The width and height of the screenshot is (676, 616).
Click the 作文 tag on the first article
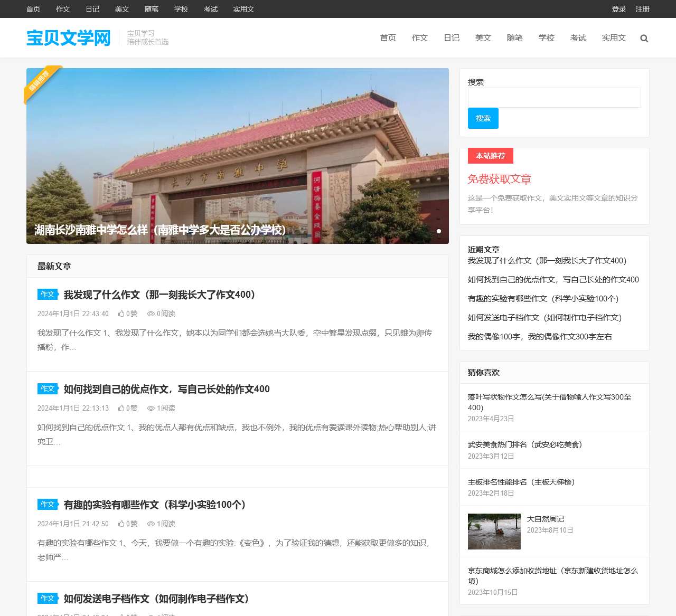(48, 294)
